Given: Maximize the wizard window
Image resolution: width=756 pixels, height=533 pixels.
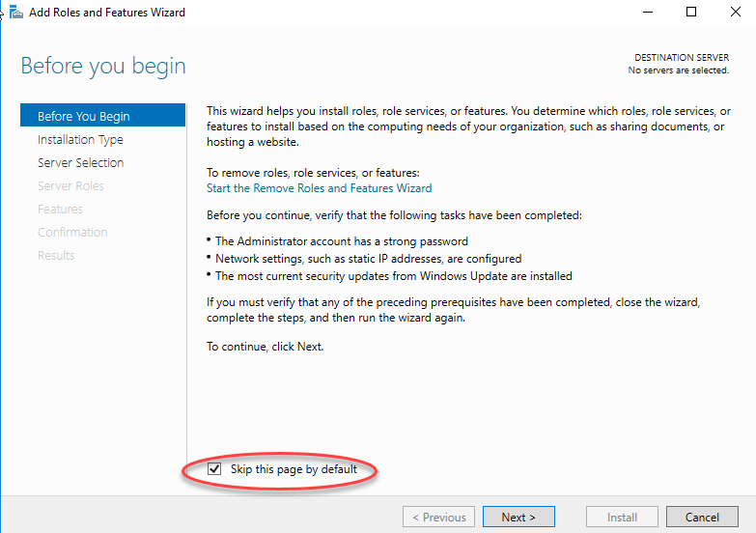Looking at the screenshot, I should point(691,12).
